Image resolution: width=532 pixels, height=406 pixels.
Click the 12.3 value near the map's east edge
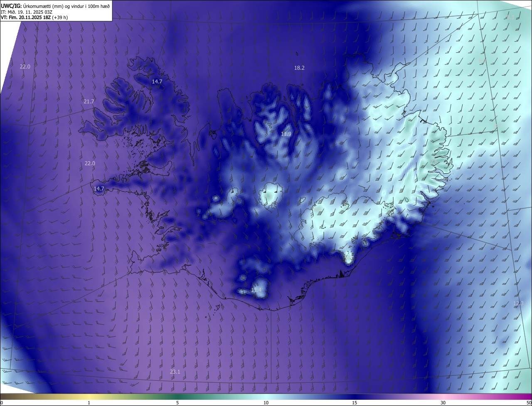click(518, 303)
